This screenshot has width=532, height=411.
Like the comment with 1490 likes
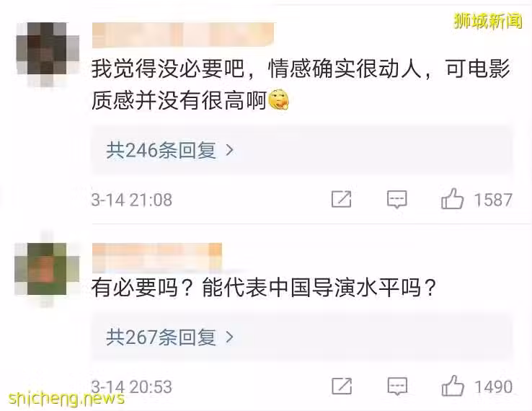point(452,386)
